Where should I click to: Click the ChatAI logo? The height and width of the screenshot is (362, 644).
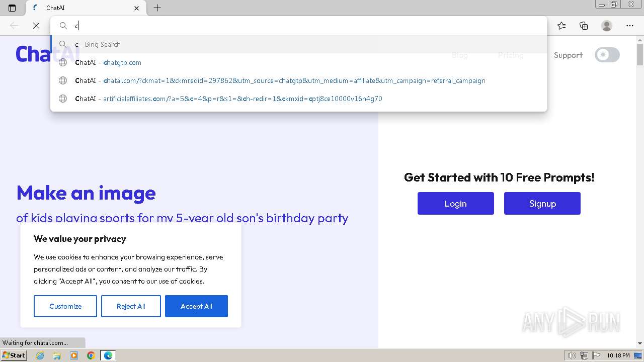(x=48, y=54)
